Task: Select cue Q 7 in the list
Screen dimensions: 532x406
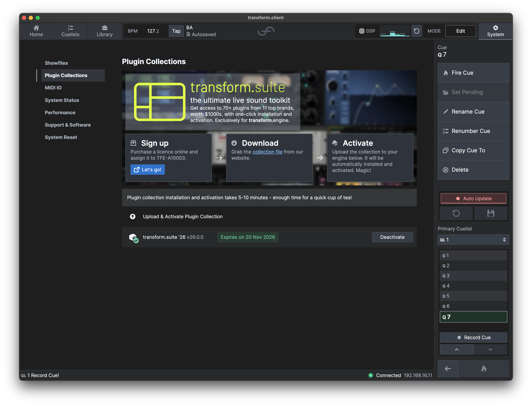Action: 473,317
